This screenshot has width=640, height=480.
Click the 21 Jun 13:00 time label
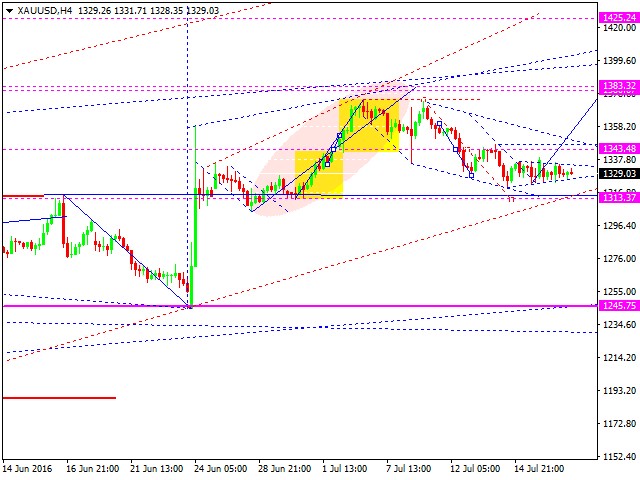tap(156, 469)
